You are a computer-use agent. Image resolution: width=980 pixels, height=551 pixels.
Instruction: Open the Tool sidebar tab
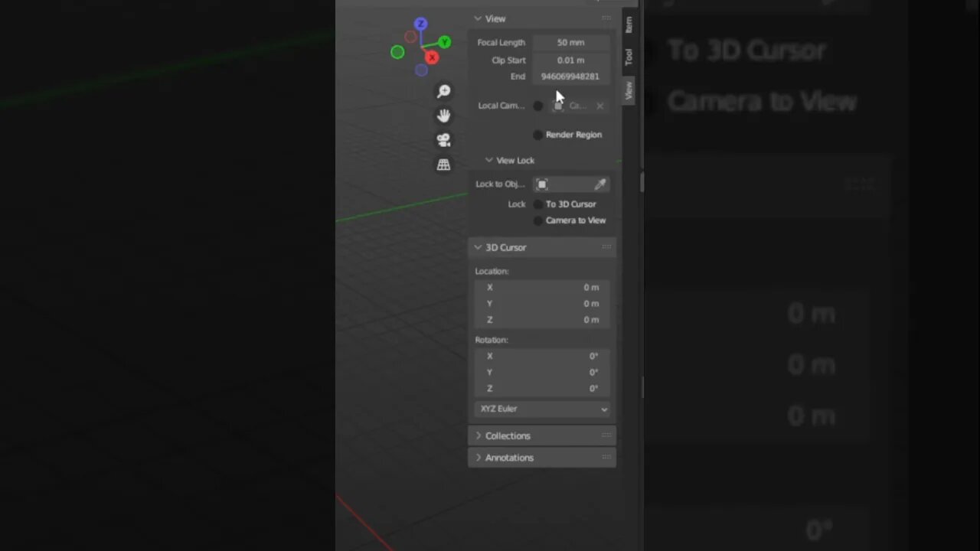pos(629,57)
